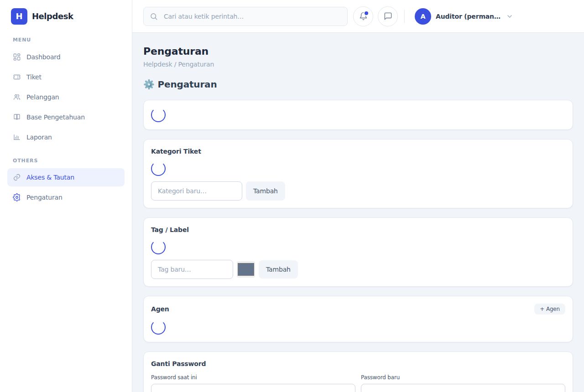
Task: Open the chat messages icon
Action: [x=388, y=16]
